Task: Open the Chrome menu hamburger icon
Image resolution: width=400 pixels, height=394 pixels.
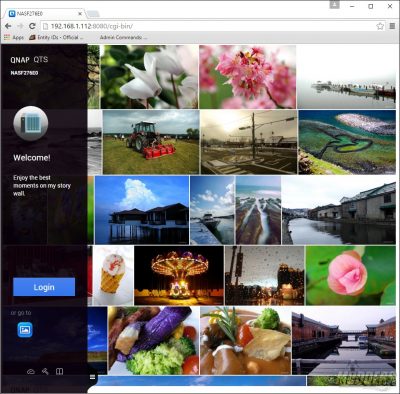Action: [392, 26]
